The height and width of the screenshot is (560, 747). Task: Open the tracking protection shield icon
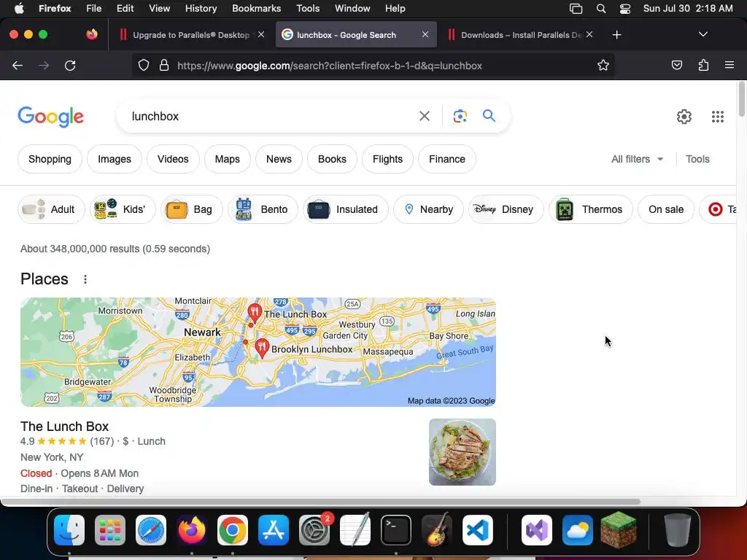144,66
